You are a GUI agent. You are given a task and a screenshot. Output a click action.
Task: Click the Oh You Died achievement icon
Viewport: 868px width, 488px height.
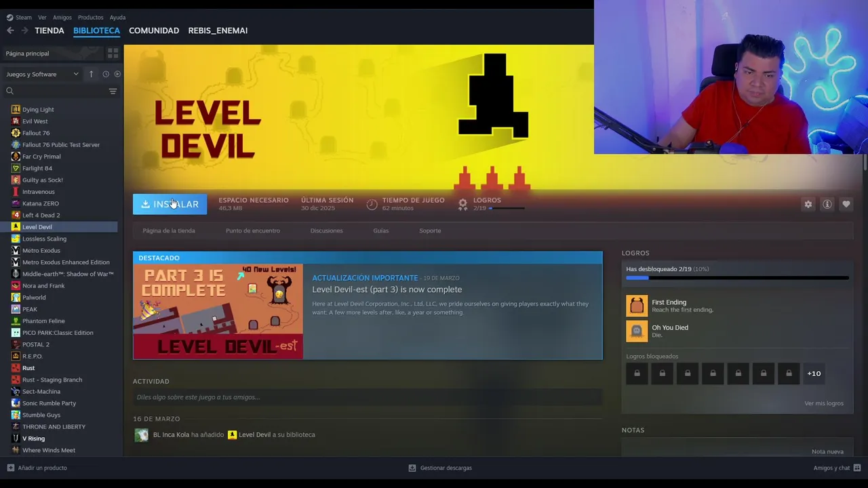click(x=637, y=331)
